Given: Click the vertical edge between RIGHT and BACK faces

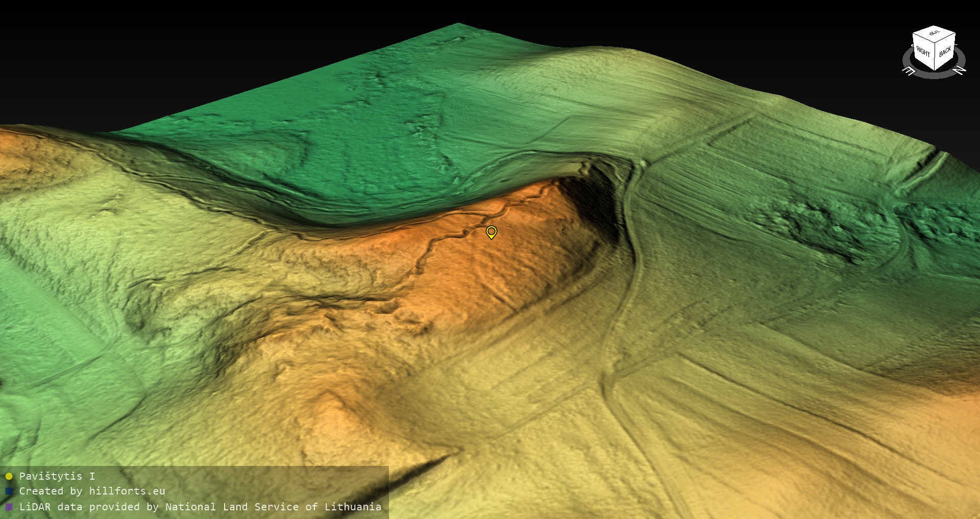Looking at the screenshot, I should click(x=935, y=57).
